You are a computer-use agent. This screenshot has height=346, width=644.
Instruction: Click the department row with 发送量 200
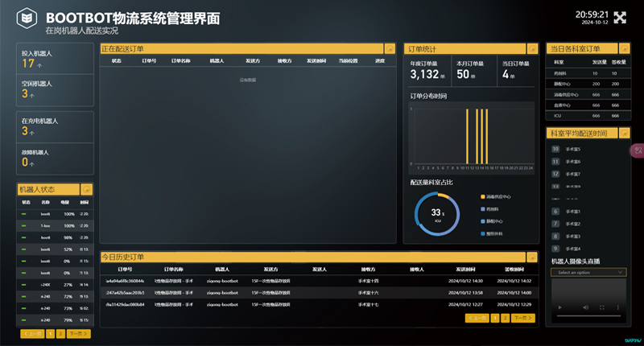tap(588, 84)
